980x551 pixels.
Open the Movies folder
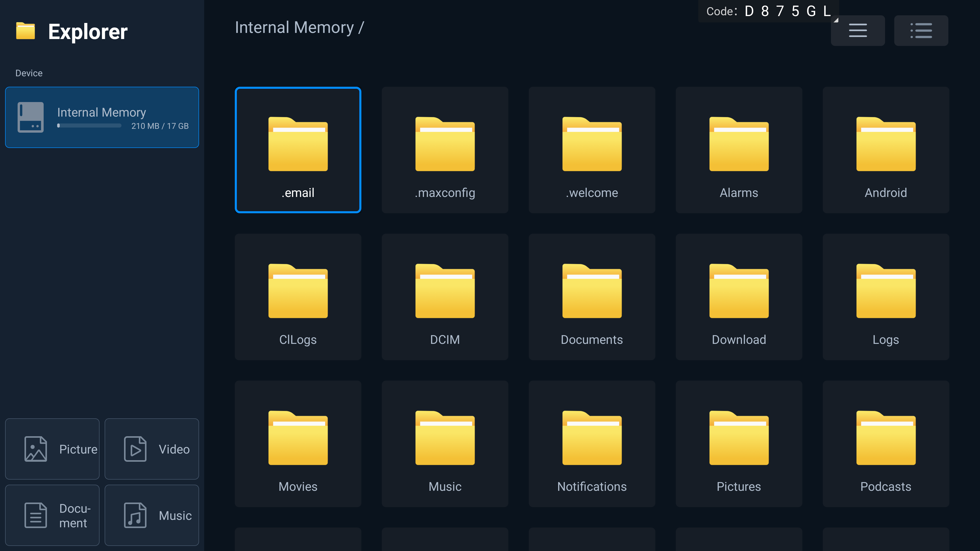coord(298,443)
